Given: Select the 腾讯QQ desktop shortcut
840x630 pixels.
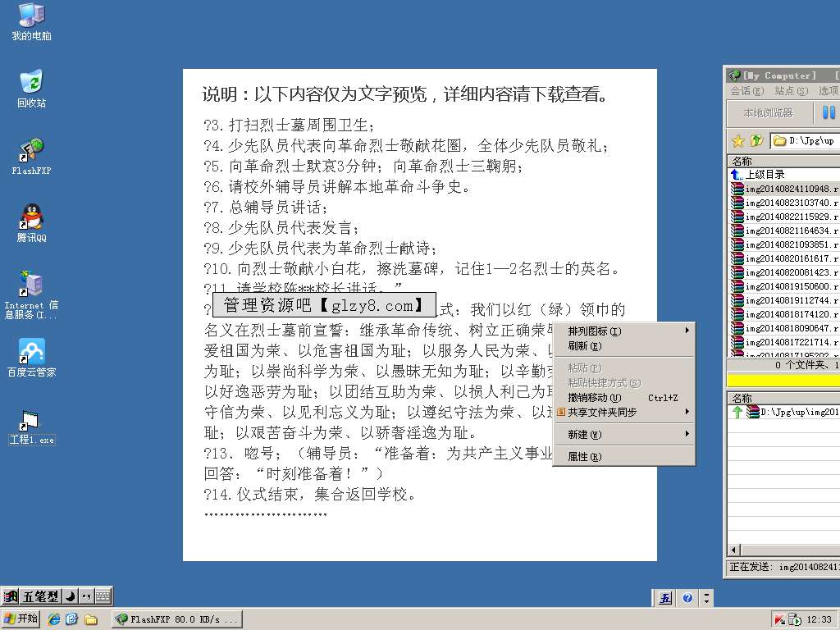Looking at the screenshot, I should click(32, 223).
